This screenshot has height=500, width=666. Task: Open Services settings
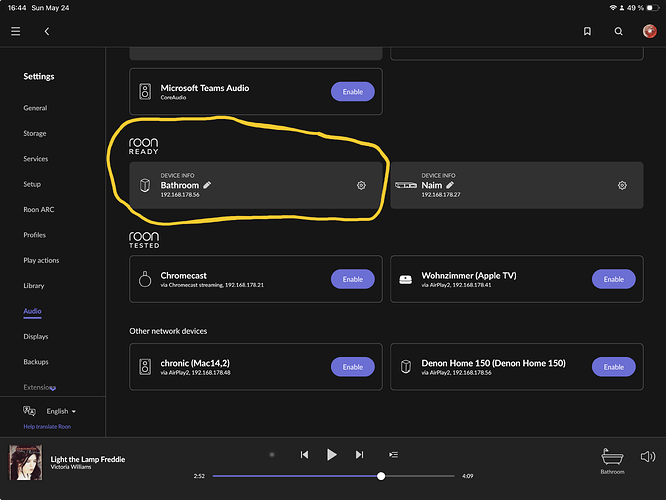36,159
